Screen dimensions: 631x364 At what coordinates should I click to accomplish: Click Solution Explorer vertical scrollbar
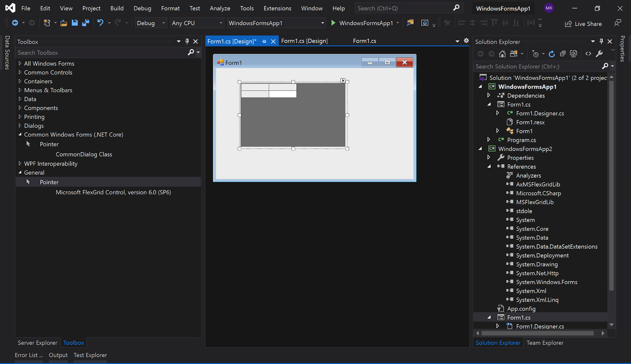[x=611, y=186]
